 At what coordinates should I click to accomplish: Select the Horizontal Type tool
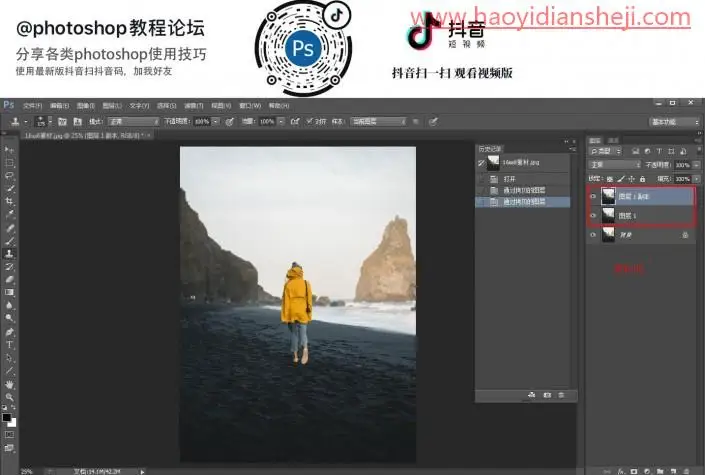pyautogui.click(x=9, y=345)
